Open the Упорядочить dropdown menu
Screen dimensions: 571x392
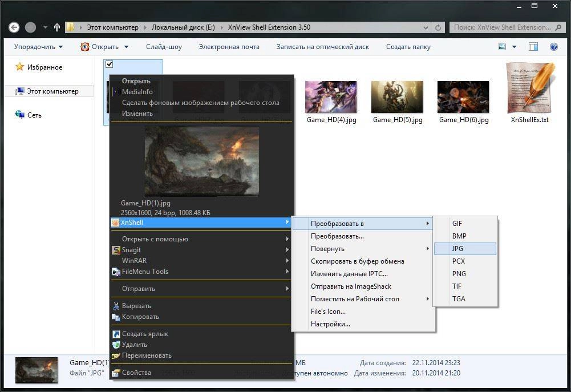pyautogui.click(x=38, y=47)
